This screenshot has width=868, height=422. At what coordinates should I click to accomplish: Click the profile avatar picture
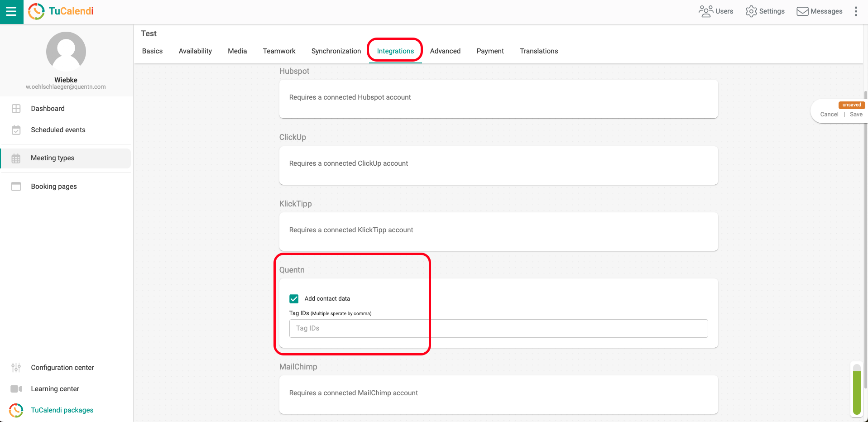pyautogui.click(x=66, y=52)
